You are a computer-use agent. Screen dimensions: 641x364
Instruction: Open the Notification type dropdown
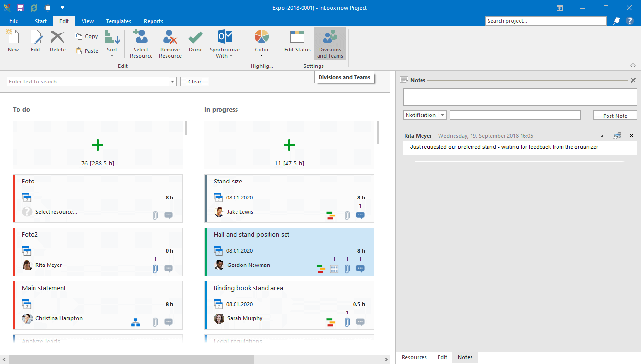pyautogui.click(x=442, y=115)
